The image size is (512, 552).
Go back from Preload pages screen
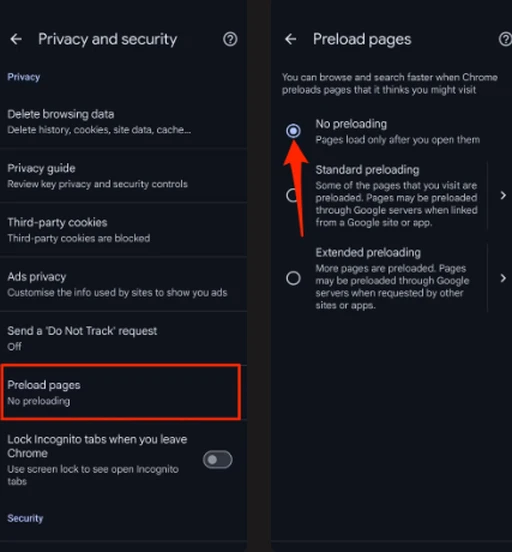291,39
